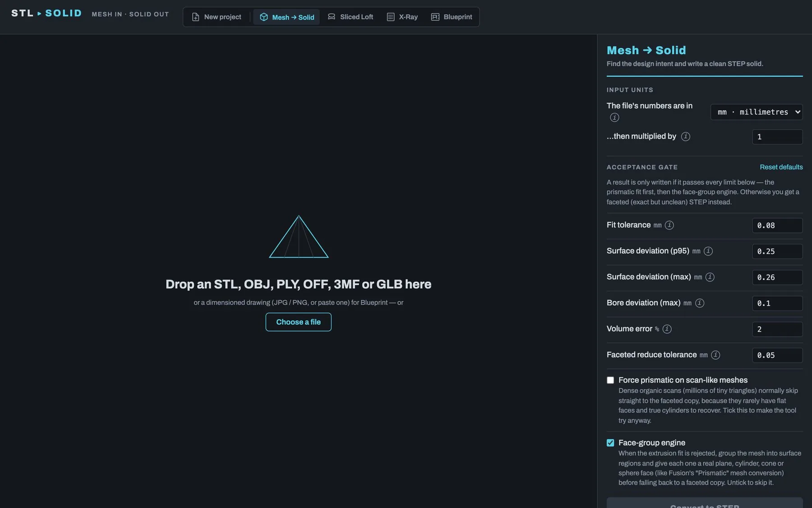Click the X-Ray icon in the toolbar
This screenshot has height=508, width=812.
point(391,17)
